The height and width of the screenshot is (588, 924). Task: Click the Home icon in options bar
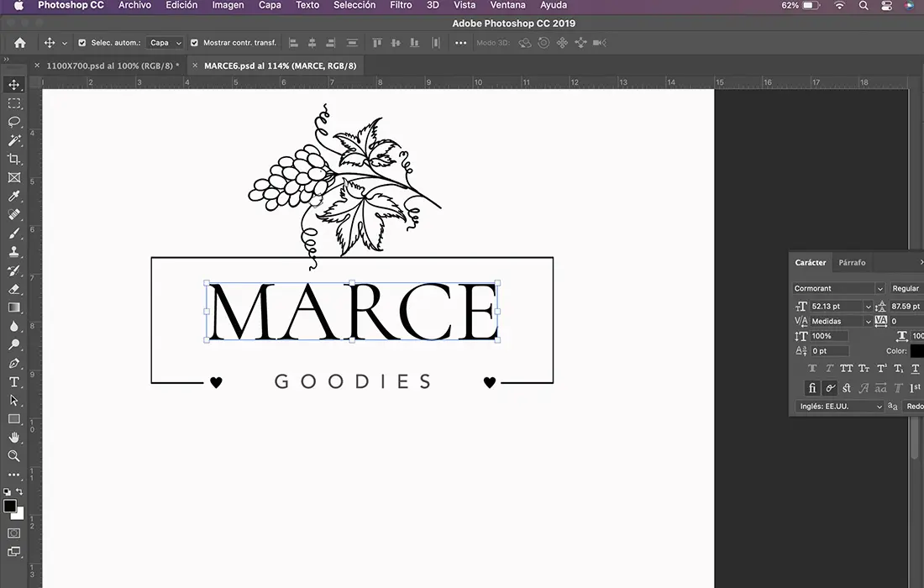[20, 43]
